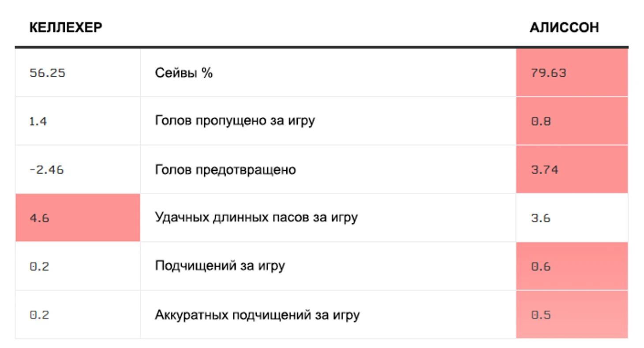Select Аккуратных подчищений за игру label
The height and width of the screenshot is (348, 644).
257,314
